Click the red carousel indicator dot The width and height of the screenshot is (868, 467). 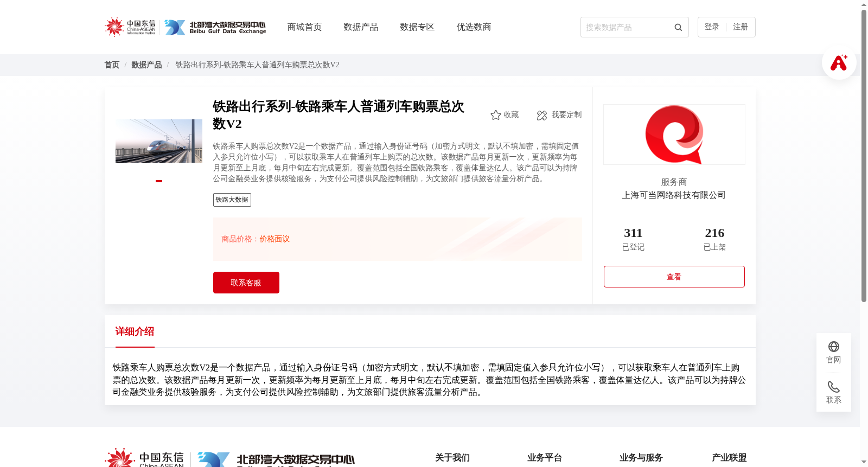coord(159,181)
